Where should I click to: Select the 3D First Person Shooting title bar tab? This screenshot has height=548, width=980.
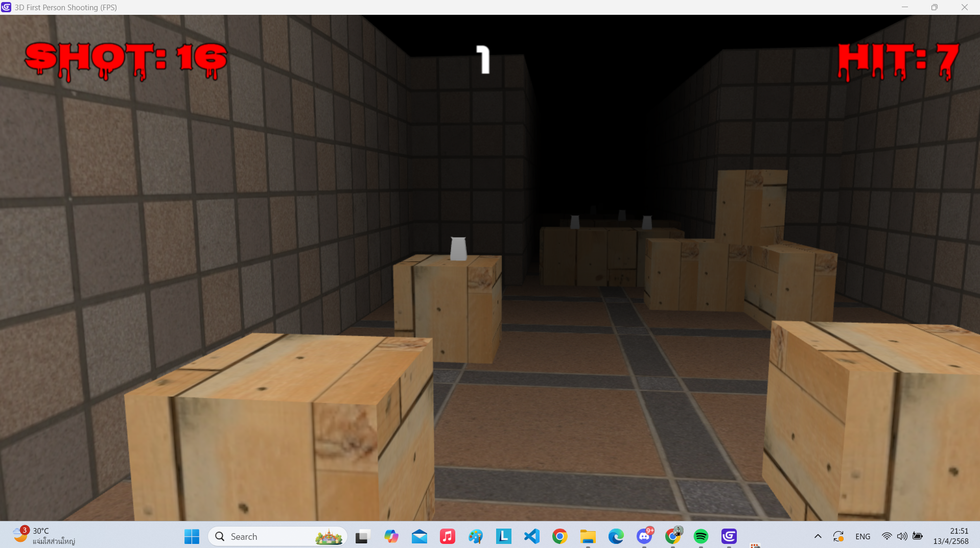click(x=64, y=7)
